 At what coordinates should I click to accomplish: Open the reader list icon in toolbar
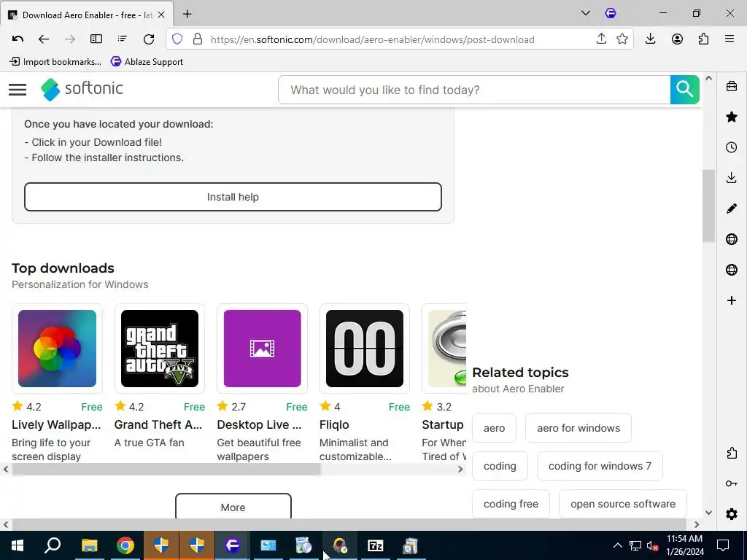tap(123, 39)
